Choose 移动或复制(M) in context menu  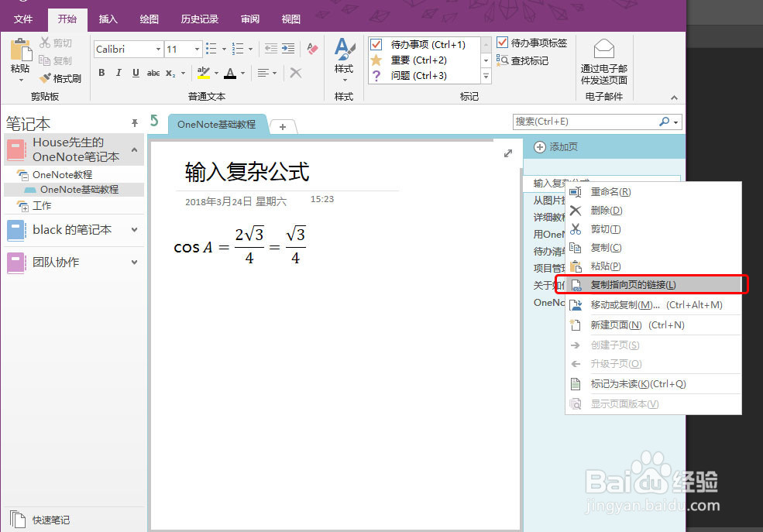tap(654, 305)
